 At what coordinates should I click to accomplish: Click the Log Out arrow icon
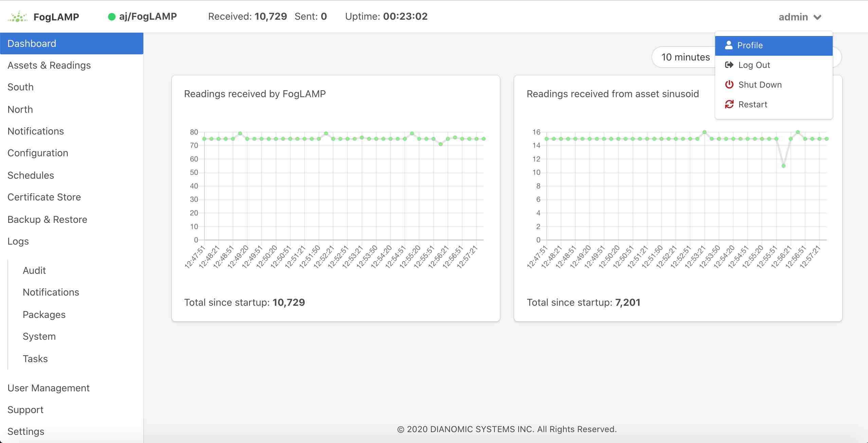(x=729, y=65)
